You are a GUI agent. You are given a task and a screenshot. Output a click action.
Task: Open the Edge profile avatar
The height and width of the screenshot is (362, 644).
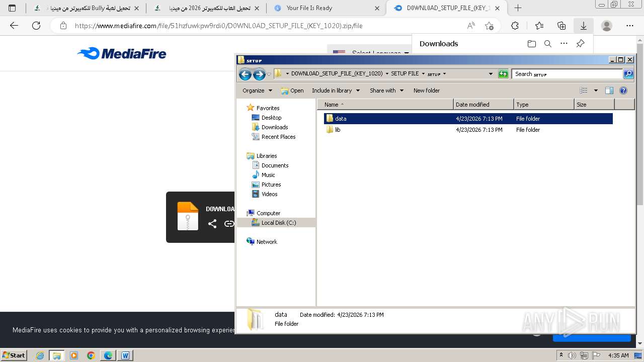(x=607, y=26)
